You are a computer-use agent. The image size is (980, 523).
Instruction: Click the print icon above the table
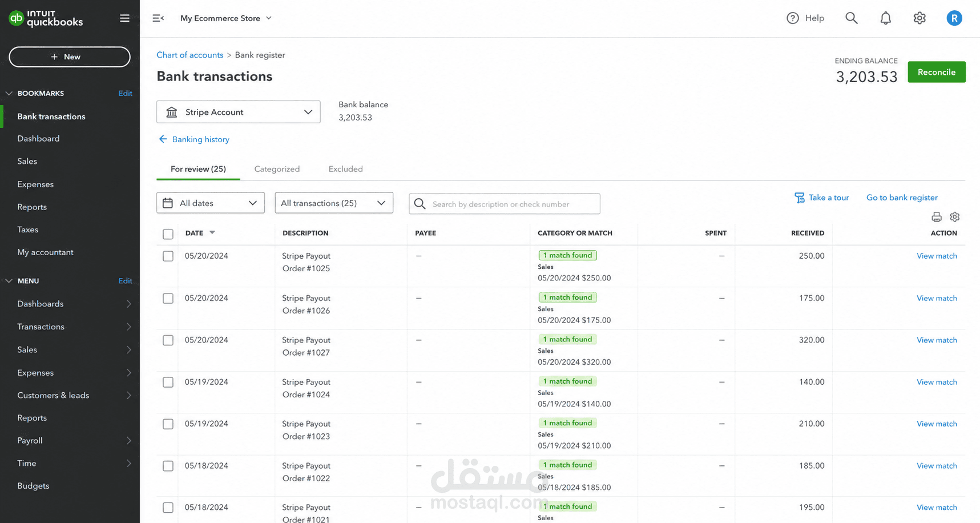[x=936, y=217]
